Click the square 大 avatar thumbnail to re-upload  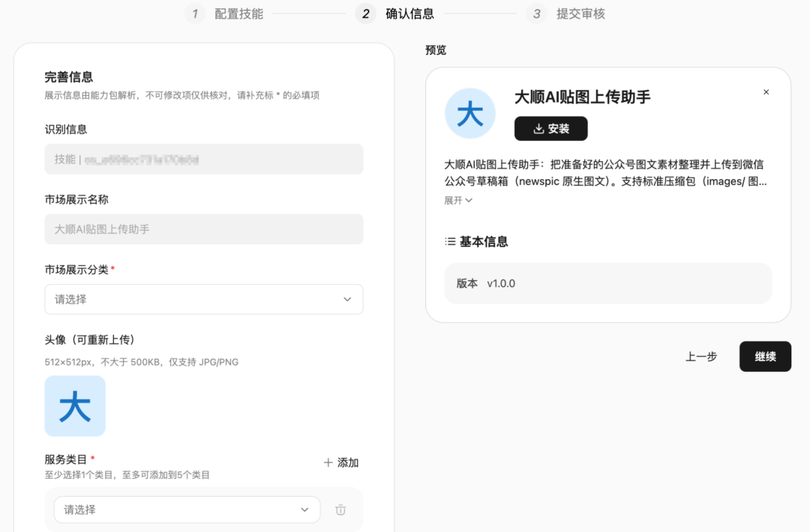[x=75, y=406]
